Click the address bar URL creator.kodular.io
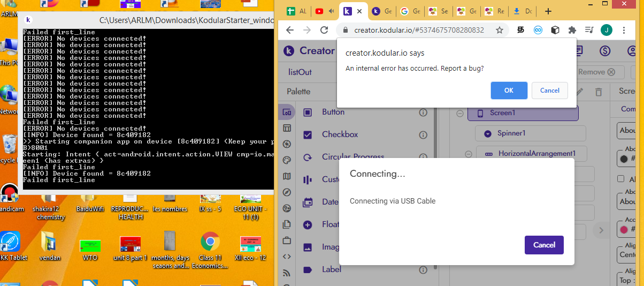 [419, 30]
